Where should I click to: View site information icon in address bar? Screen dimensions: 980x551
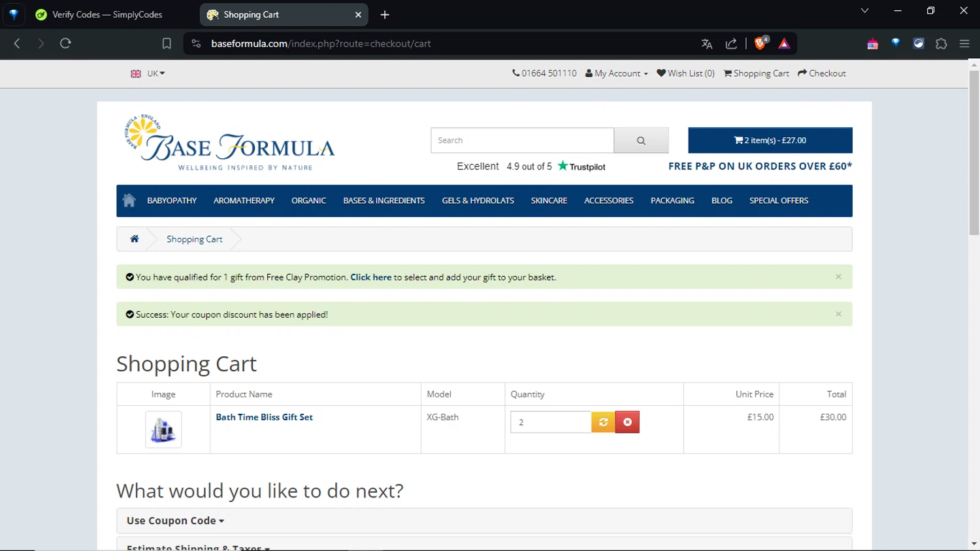196,44
